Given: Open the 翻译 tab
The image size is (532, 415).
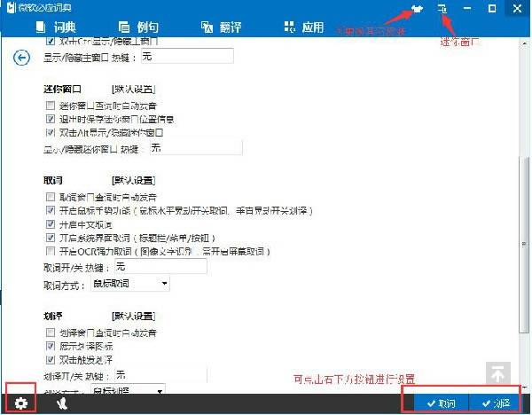Looking at the screenshot, I should (x=221, y=27).
